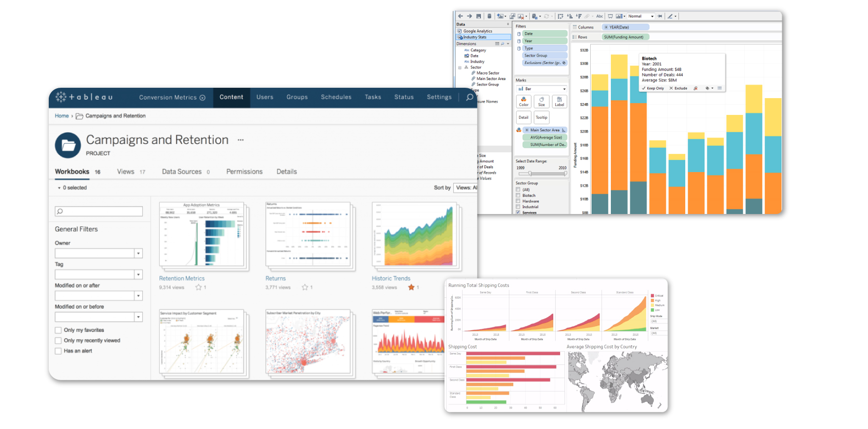Click the back arrow in Desktop toolbar
Viewport: 868px width, 429px height.
tap(461, 16)
